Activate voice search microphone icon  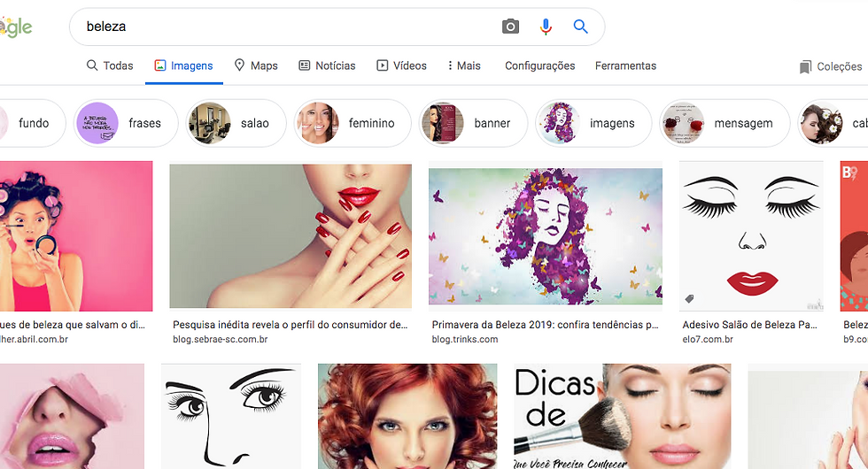pos(546,27)
